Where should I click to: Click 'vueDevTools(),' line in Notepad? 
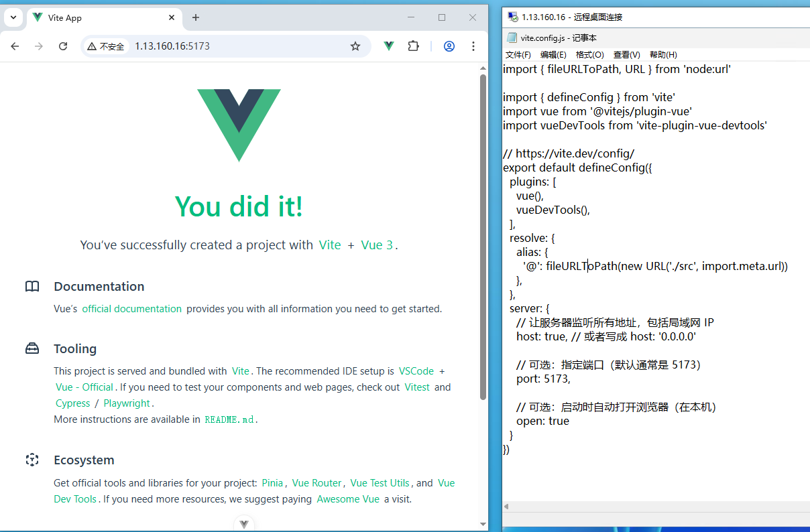[x=553, y=210]
